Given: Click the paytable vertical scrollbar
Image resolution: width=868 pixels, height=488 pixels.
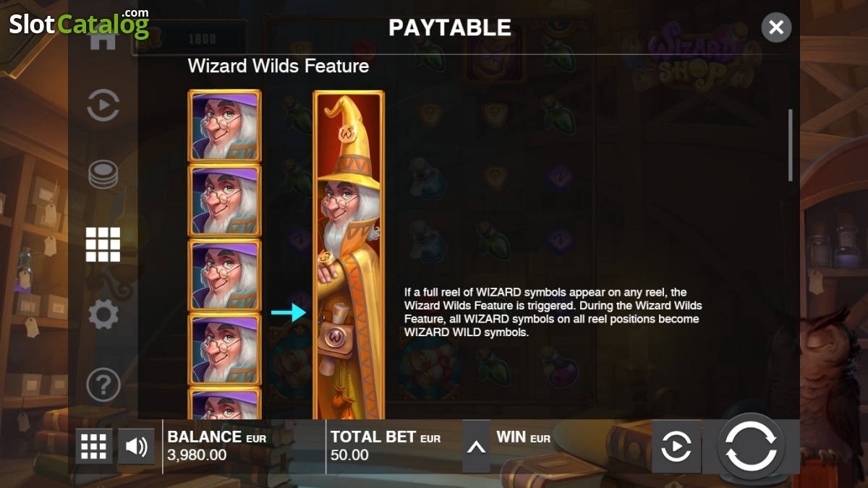Looking at the screenshot, I should tap(790, 145).
